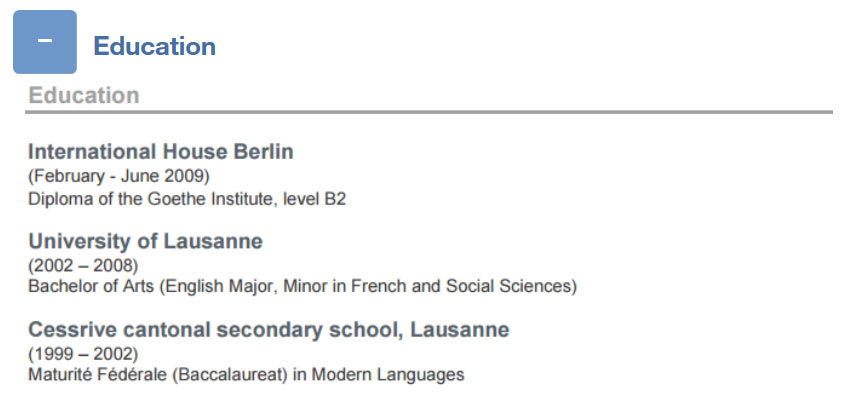Viewport: 862px width, 402px height.
Task: Click the words 'Modern Languages'
Action: 388,375
